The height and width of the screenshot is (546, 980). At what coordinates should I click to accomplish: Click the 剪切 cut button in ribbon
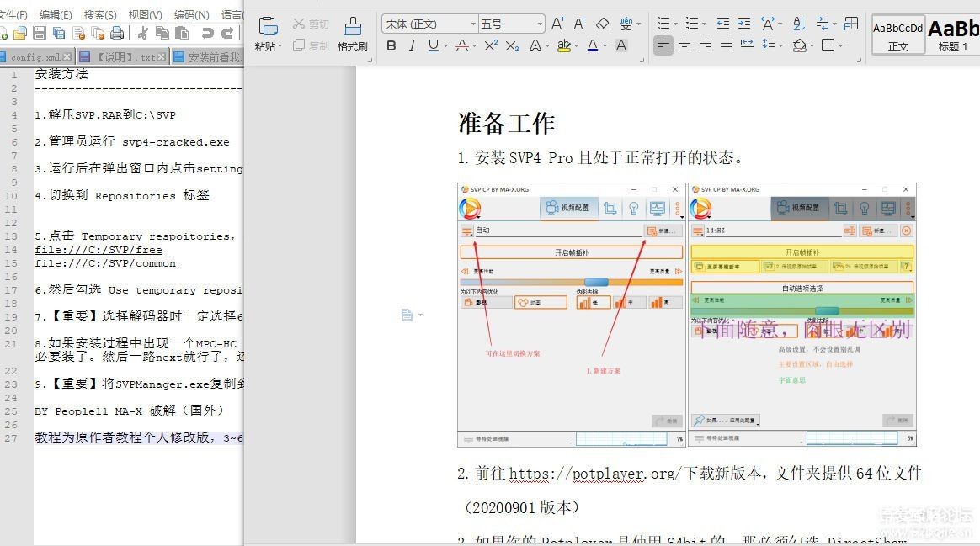(x=311, y=24)
